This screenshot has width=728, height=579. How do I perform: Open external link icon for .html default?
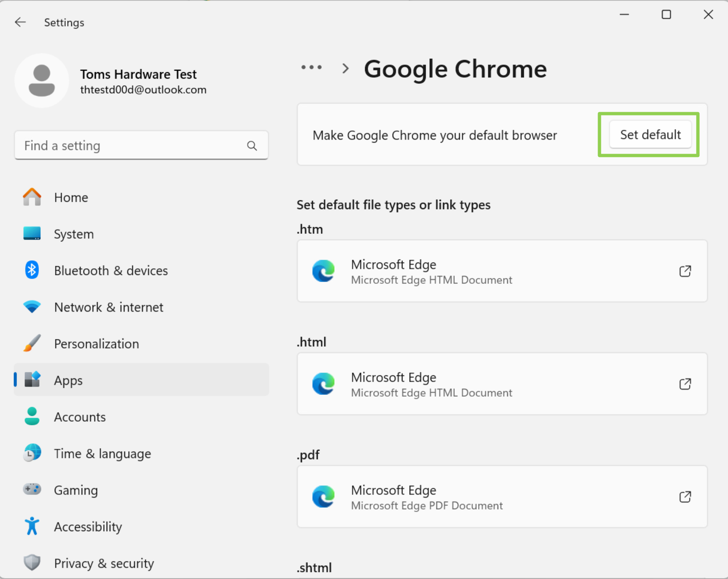click(685, 384)
